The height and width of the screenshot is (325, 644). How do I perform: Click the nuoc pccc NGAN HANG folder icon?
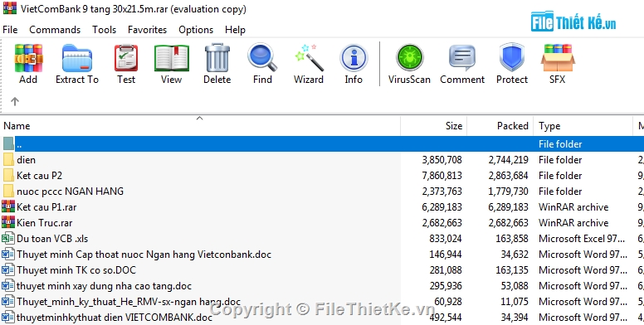point(8,192)
